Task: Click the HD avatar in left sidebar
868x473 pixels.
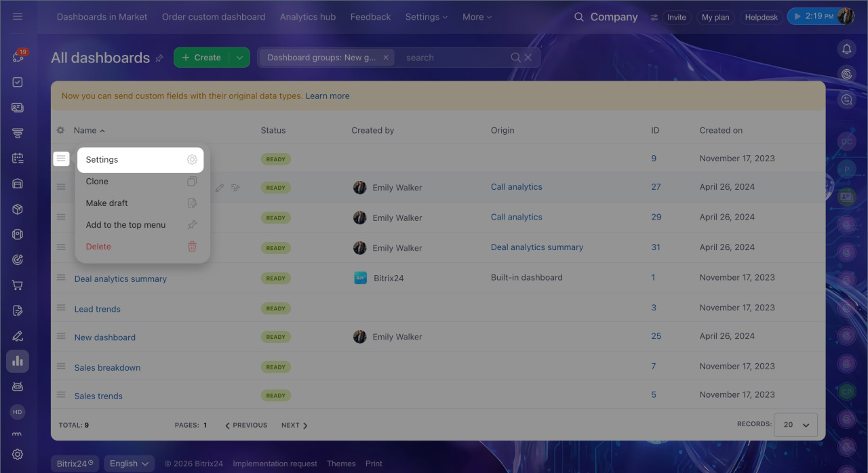Action: (18, 412)
